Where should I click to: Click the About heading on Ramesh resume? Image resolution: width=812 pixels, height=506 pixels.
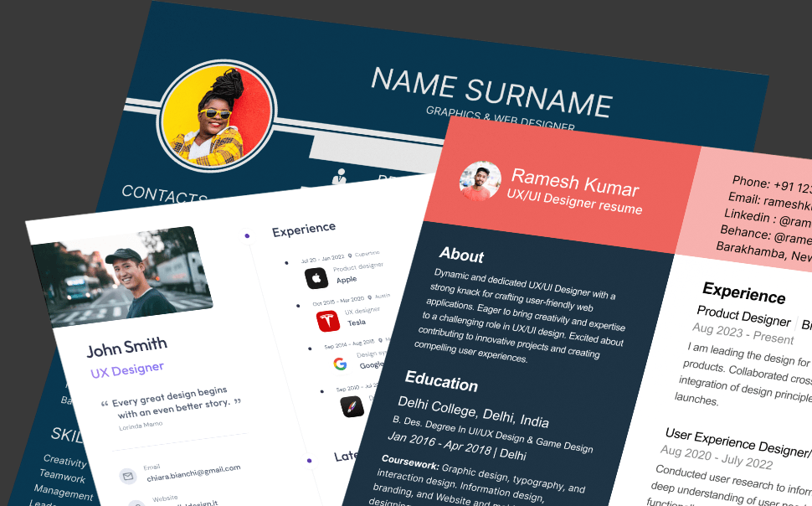461,255
